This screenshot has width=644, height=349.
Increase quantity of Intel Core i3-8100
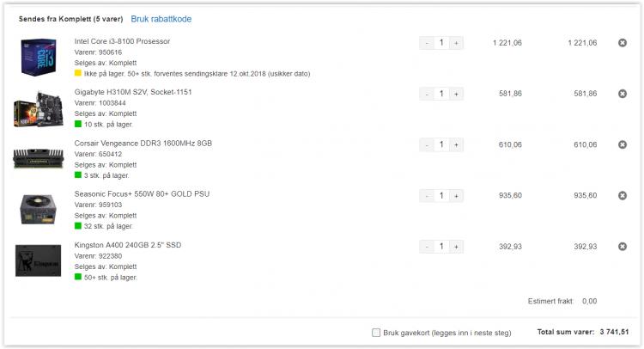[x=456, y=43]
